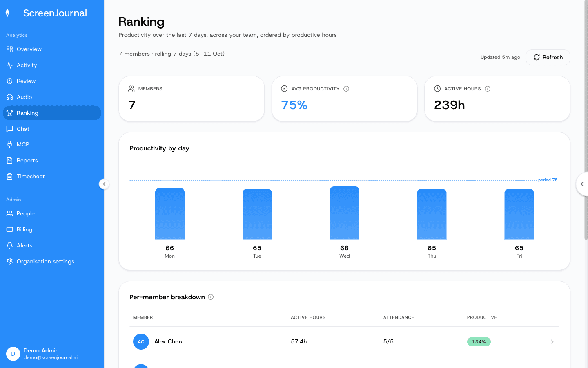Collapse the sidebar with the chevron button
This screenshot has width=588, height=368.
click(104, 184)
